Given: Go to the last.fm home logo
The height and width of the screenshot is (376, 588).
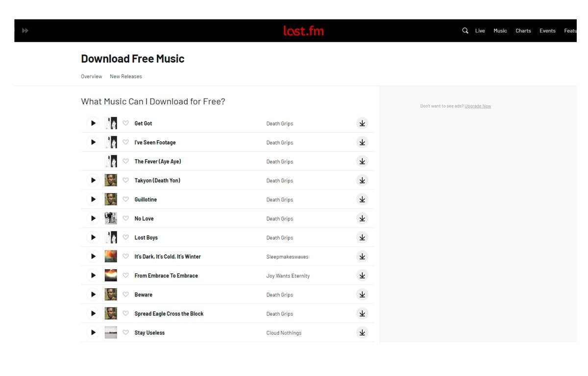Looking at the screenshot, I should coord(303,31).
